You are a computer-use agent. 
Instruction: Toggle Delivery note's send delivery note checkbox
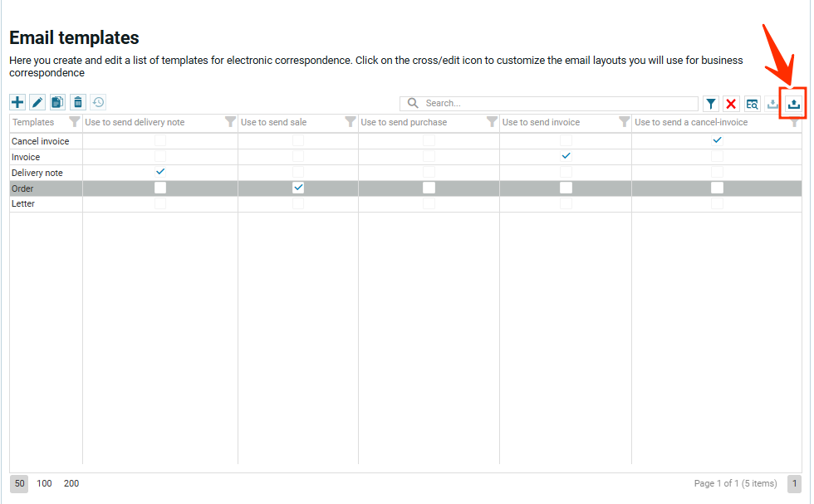click(160, 172)
